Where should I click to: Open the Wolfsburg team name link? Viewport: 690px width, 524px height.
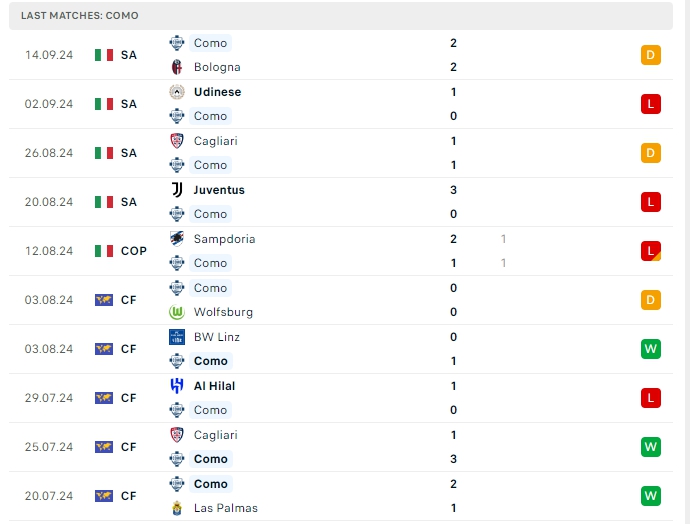[223, 312]
